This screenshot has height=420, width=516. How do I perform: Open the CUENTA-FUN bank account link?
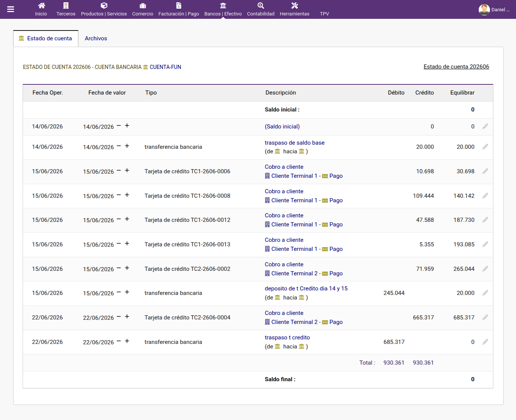pyautogui.click(x=165, y=67)
